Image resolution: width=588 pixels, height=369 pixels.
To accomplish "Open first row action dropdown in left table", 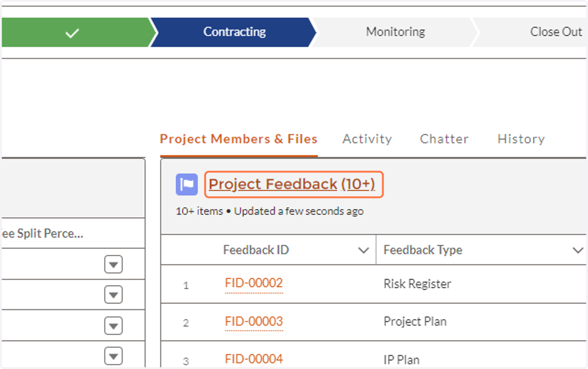I will point(113,265).
